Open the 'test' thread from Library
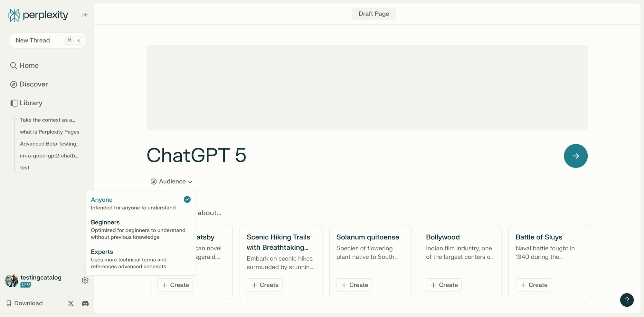 tap(24, 168)
